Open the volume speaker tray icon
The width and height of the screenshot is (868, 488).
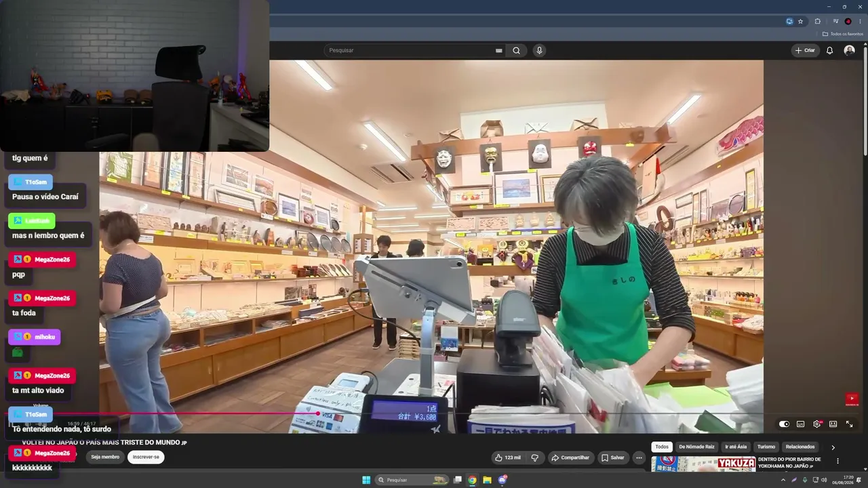(824, 480)
